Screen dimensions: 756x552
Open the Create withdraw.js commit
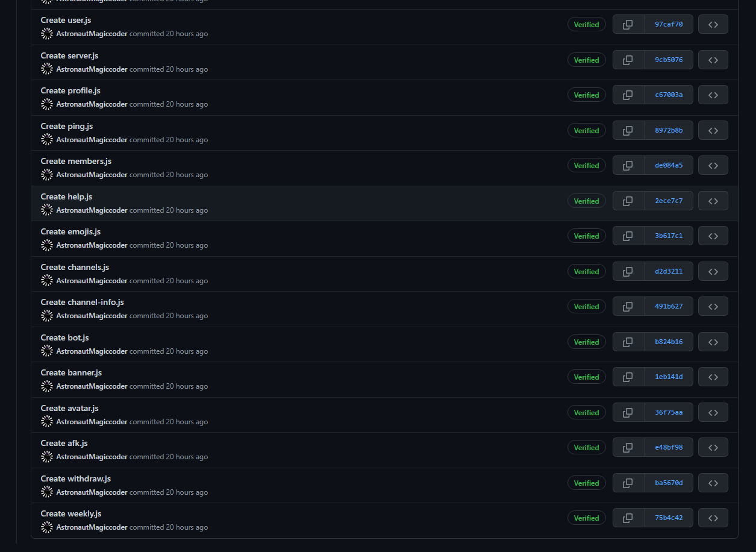(76, 478)
